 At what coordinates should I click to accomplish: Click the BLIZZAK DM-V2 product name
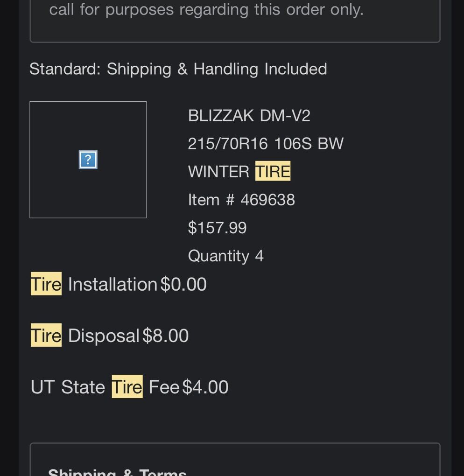(249, 115)
